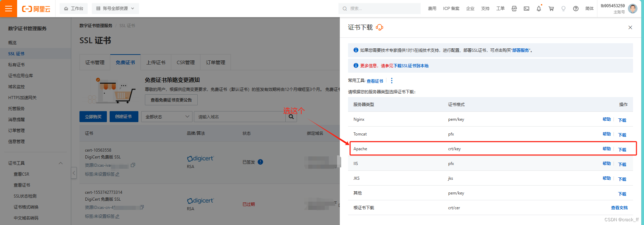
Task: Open the hamburger main menu
Action: [9, 9]
